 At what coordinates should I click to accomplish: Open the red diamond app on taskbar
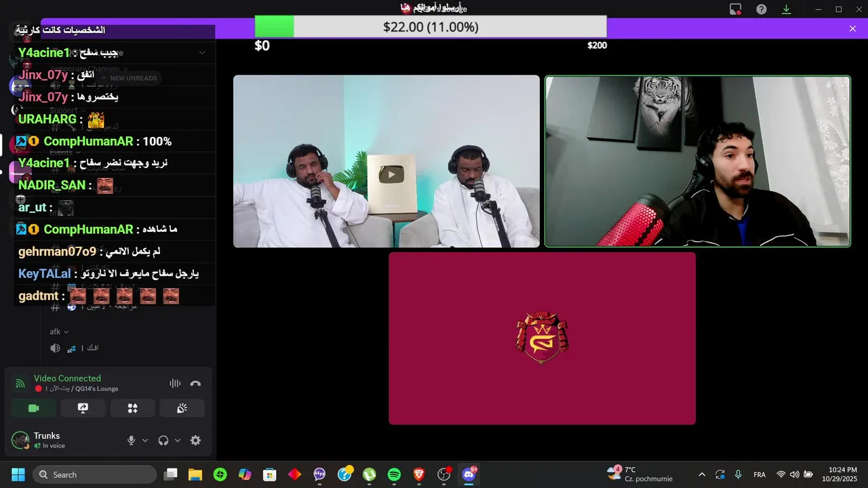coord(294,474)
